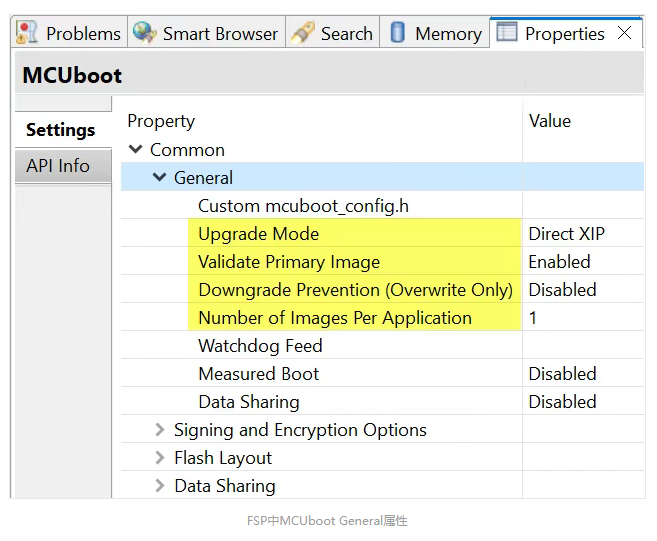Select the Upgrade Mode property
Image resolution: width=657 pixels, height=541 pixels.
[x=259, y=233]
